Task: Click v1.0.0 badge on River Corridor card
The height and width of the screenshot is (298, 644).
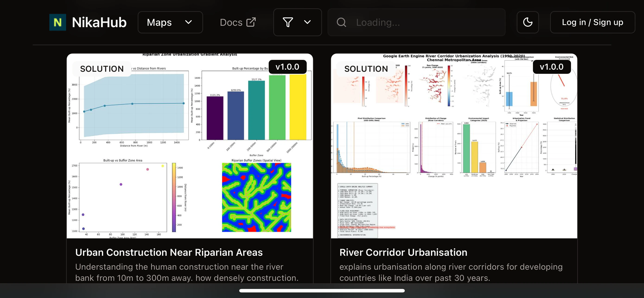Action: click(552, 67)
